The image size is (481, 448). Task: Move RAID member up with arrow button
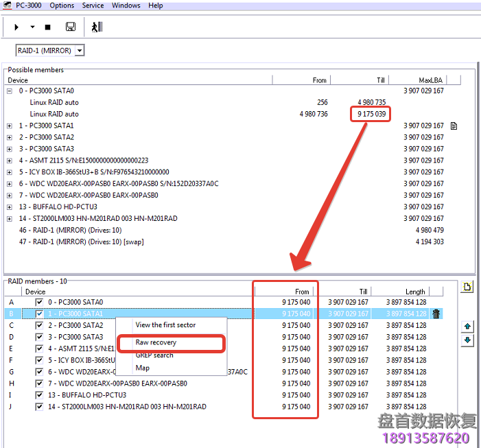pyautogui.click(x=468, y=327)
